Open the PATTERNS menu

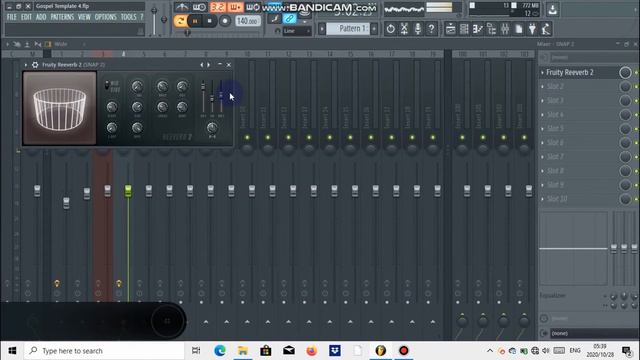[62, 17]
